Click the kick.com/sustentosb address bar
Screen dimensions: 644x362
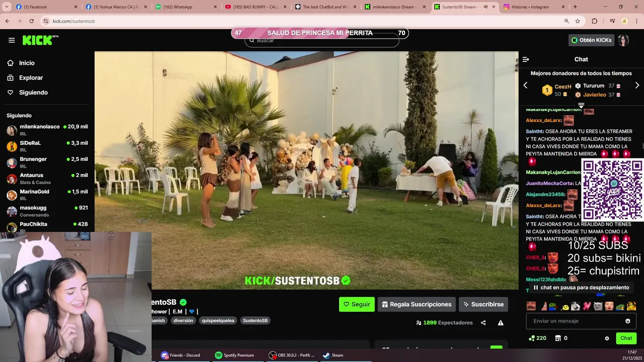point(302,21)
